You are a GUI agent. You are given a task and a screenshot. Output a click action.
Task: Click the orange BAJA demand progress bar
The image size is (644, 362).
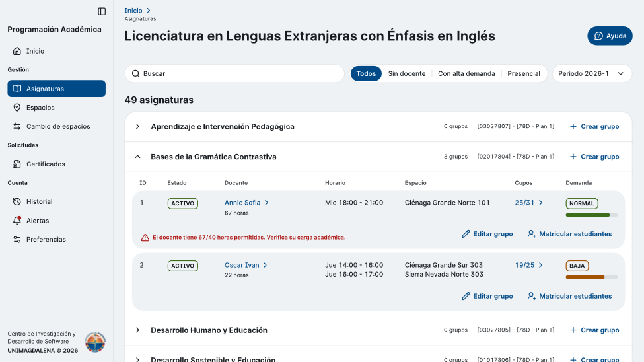click(591, 277)
